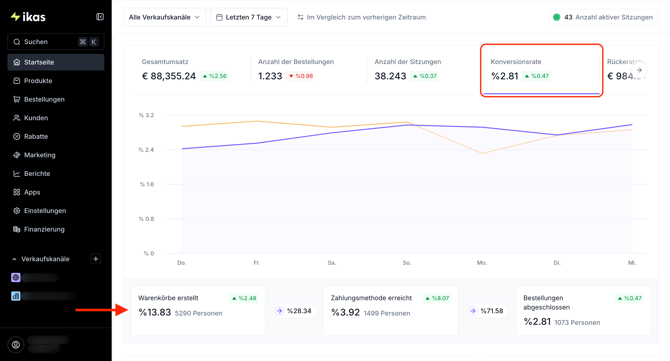Select the Konversionsrate metric tab
This screenshot has height=361, width=670.
point(541,70)
